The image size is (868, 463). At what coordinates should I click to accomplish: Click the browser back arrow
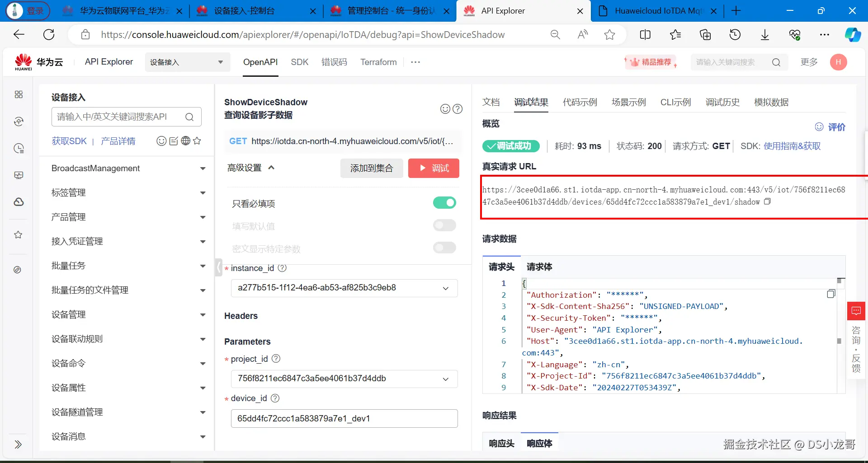click(19, 34)
